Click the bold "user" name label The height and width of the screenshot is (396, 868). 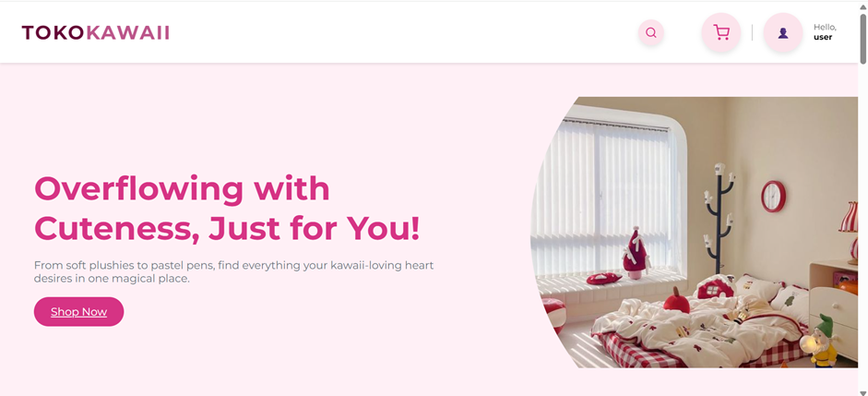point(823,37)
